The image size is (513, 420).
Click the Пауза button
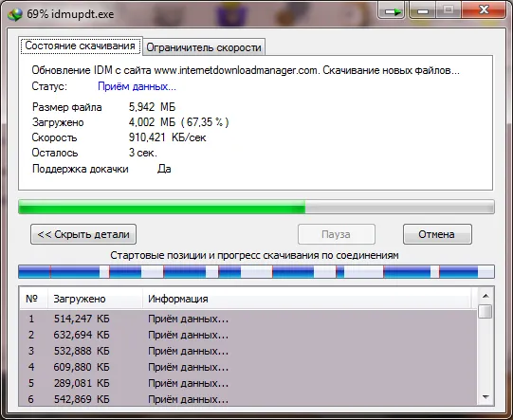click(336, 234)
